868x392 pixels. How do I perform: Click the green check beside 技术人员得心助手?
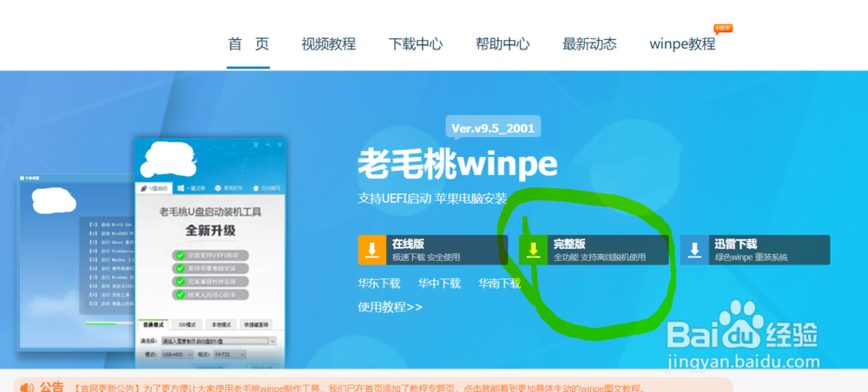pyautogui.click(x=180, y=295)
